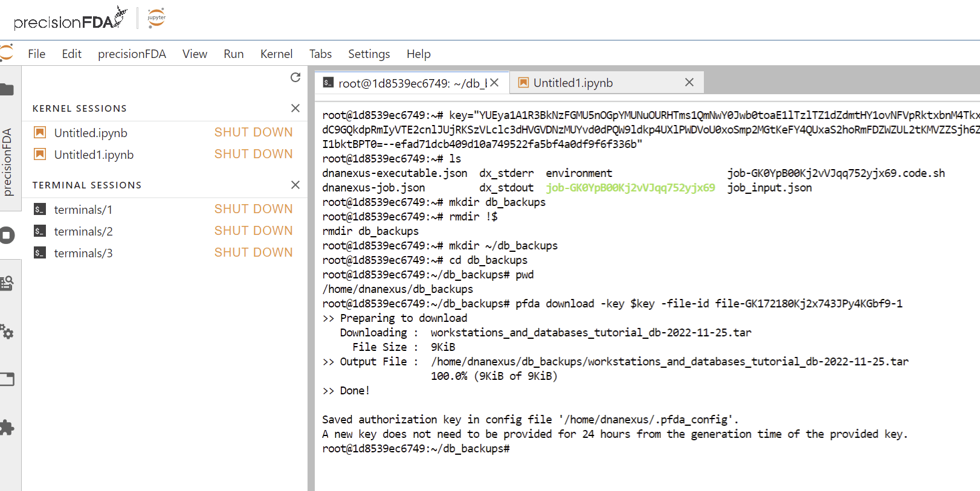This screenshot has height=491, width=980.
Task: Show the open tabs sidebar panel
Action: (7, 379)
